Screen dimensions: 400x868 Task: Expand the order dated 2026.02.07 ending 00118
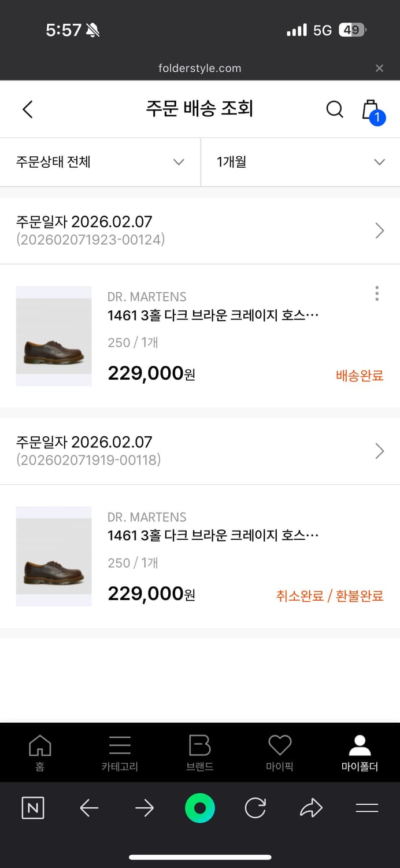tap(380, 450)
